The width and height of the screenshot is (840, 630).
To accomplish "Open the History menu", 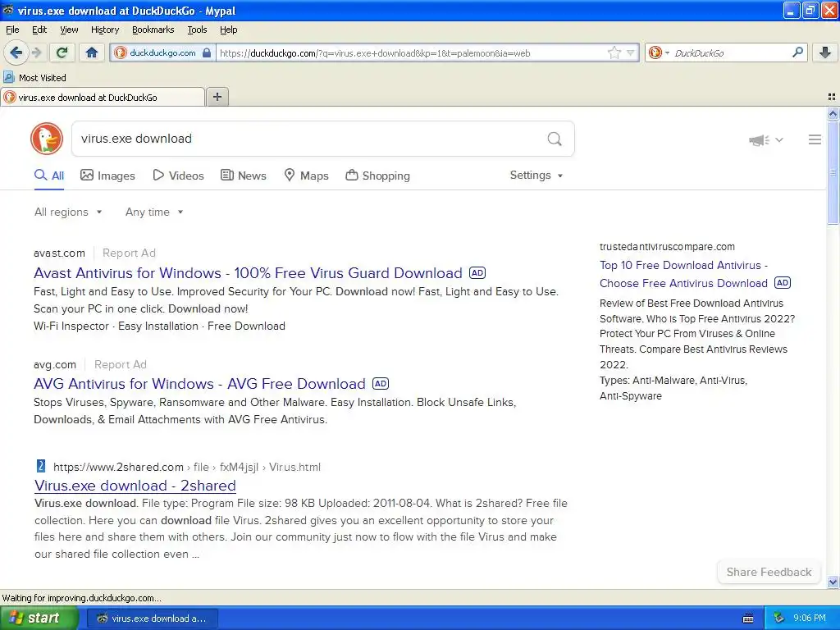I will click(104, 30).
